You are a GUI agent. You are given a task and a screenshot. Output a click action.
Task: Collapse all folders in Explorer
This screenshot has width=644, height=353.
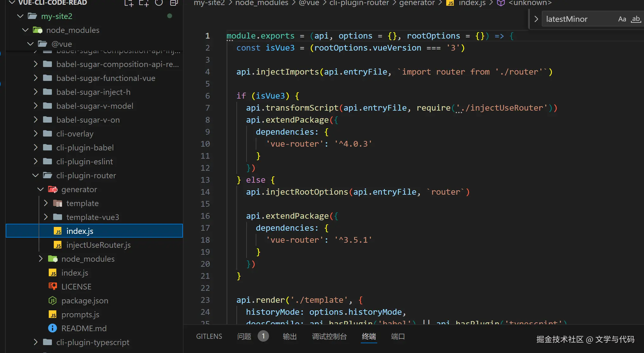click(x=174, y=3)
